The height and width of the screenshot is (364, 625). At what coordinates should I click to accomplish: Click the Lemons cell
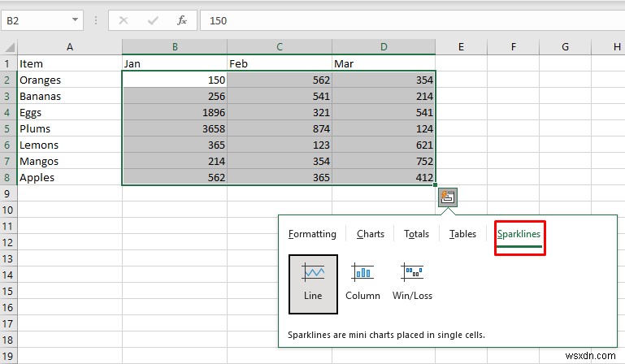[70, 145]
